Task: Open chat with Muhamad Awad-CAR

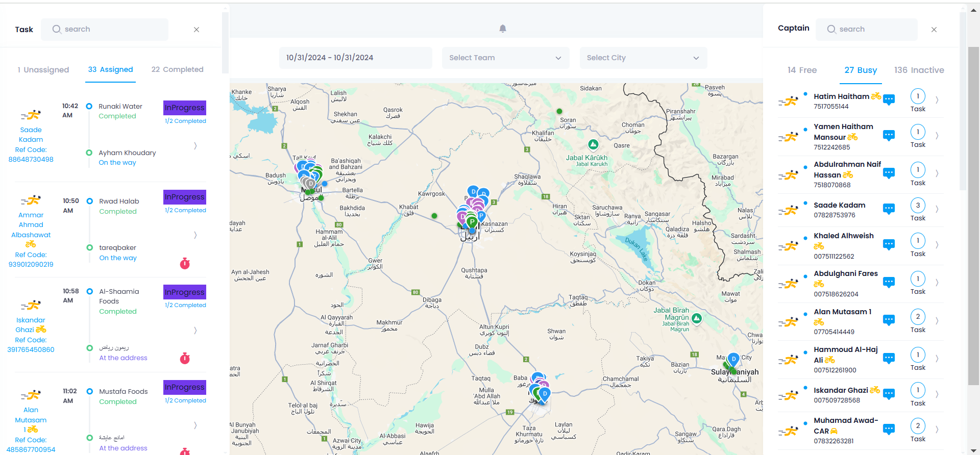Action: click(x=889, y=429)
